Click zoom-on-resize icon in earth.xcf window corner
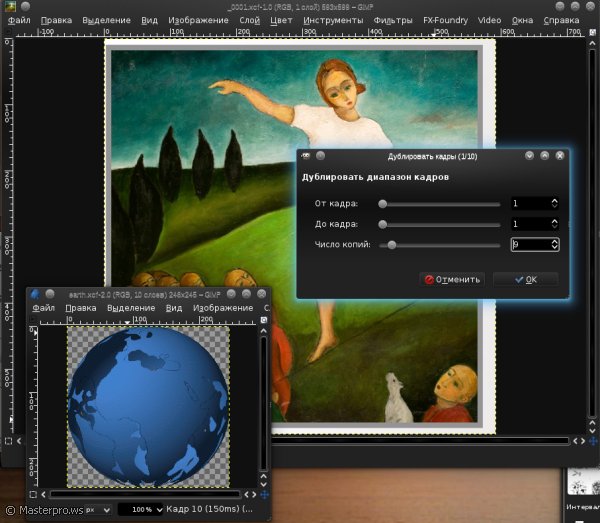Screen dimensions: 600x523 (x=264, y=320)
